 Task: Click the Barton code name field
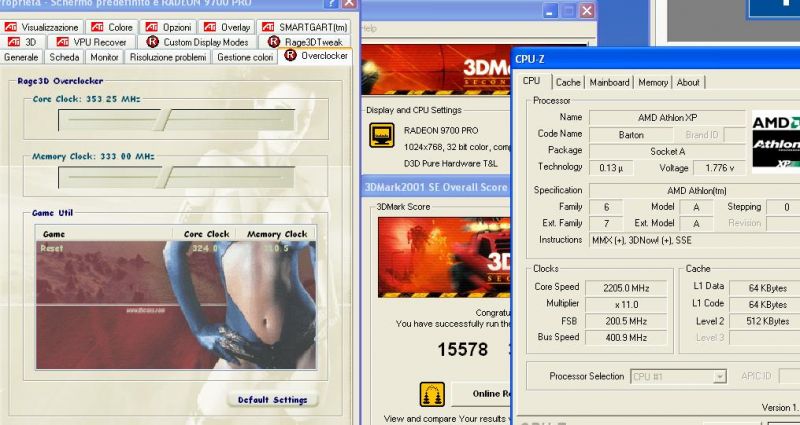click(631, 135)
